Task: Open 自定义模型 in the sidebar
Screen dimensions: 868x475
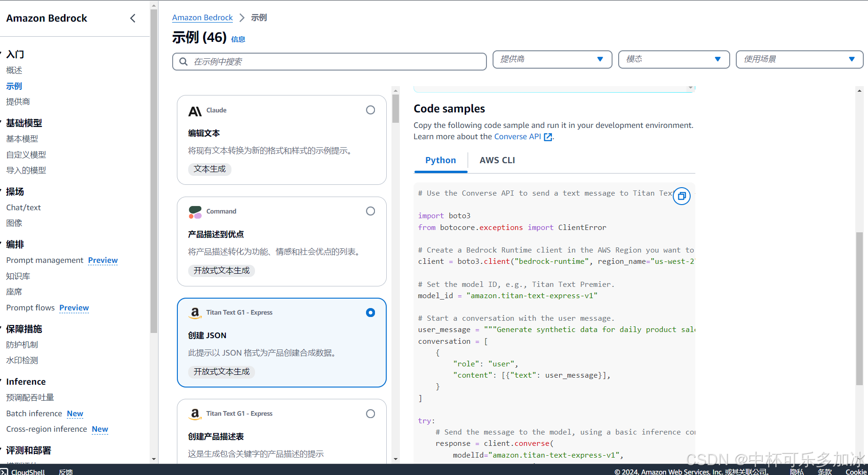Action: 26,155
